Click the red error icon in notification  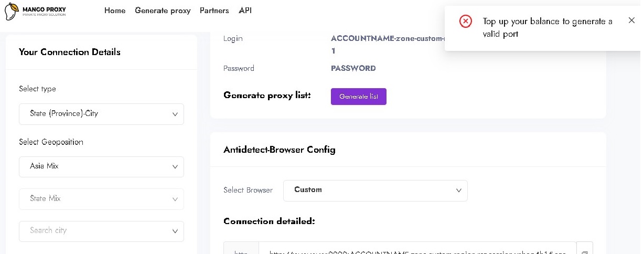pos(465,21)
